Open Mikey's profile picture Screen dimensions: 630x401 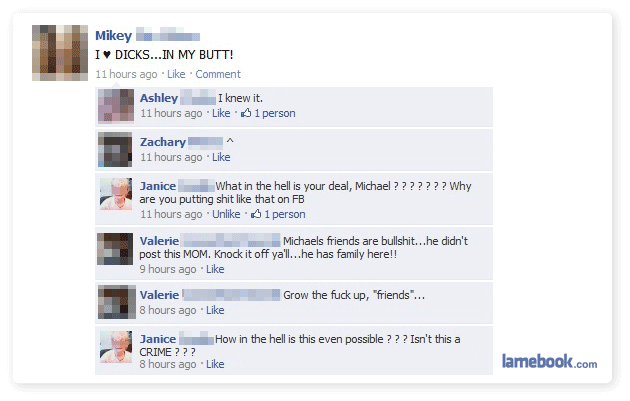pos(60,53)
